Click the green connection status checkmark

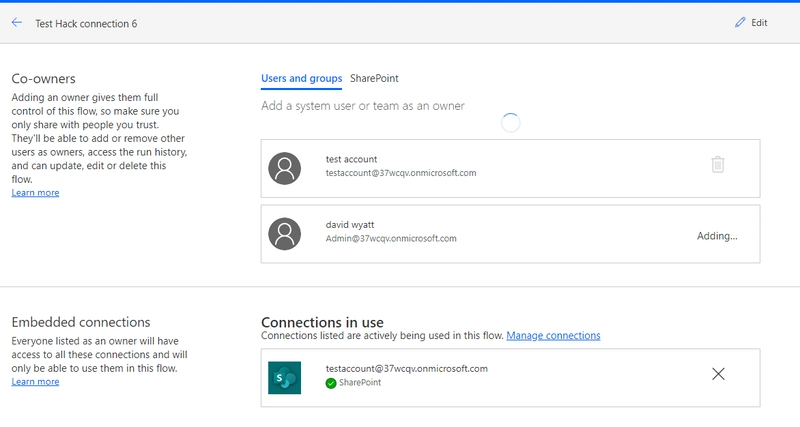point(331,383)
